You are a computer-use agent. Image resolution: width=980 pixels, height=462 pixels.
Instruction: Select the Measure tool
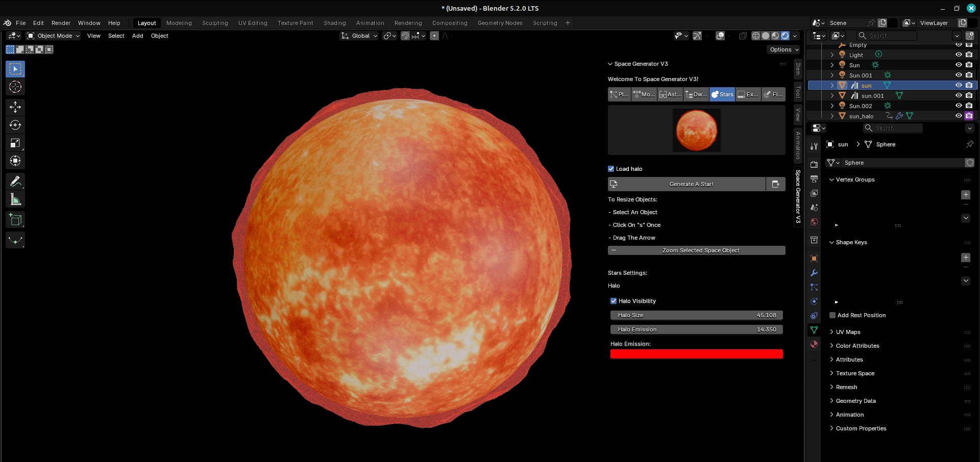coord(15,199)
